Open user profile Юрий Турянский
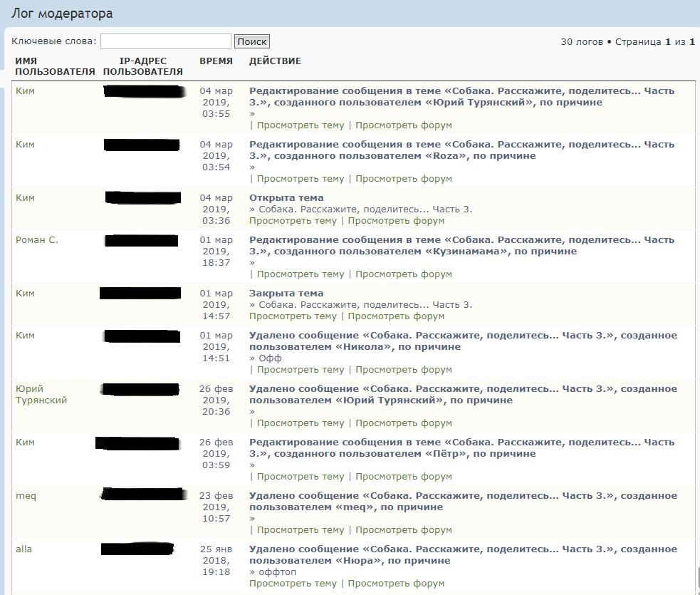Viewport: 700px width, 595px height. (41, 395)
